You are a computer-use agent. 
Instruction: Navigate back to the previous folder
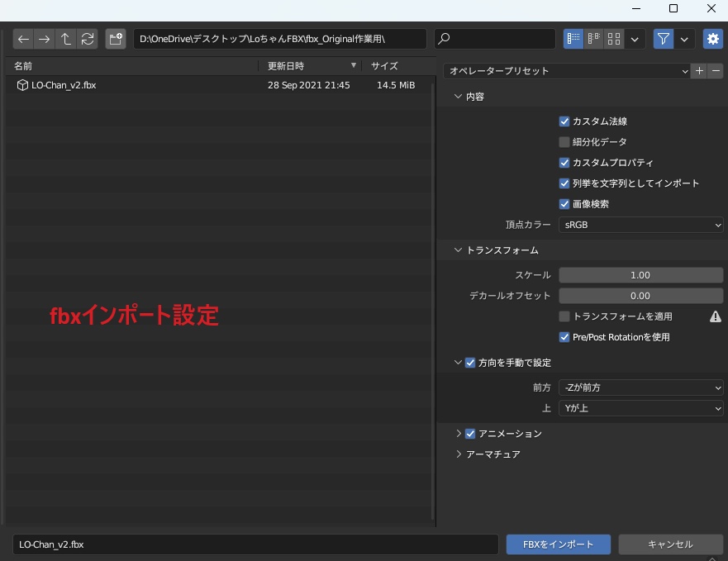[x=24, y=39]
